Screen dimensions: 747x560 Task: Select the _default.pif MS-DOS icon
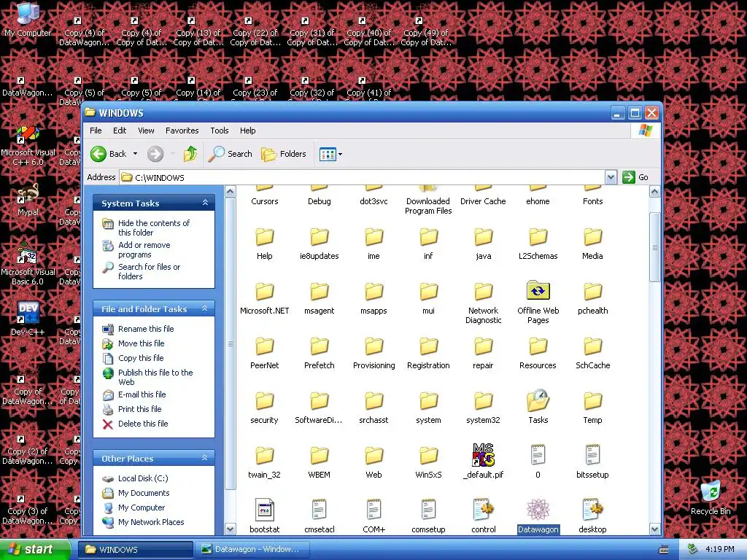[483, 455]
